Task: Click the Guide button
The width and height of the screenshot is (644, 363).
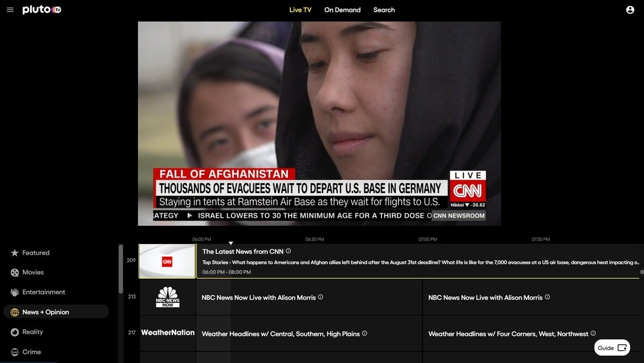Action: click(612, 347)
